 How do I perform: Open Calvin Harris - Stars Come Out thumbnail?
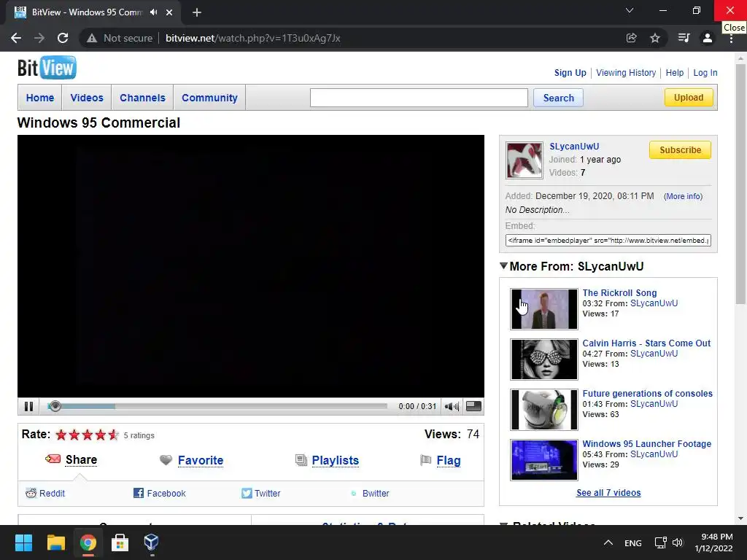544,359
